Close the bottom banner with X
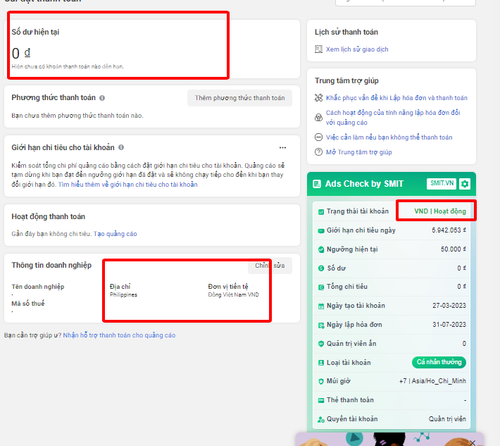Image resolution: width=500 pixels, height=446 pixels. (x=472, y=442)
